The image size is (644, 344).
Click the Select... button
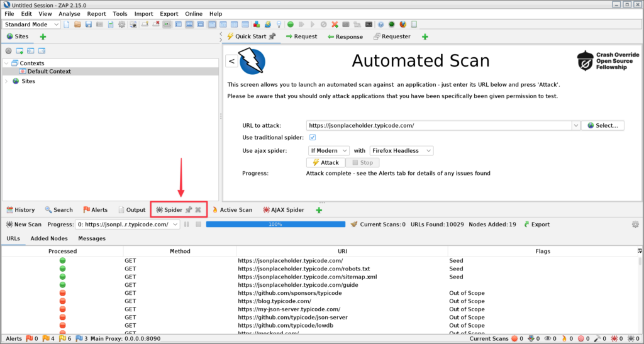tap(602, 126)
